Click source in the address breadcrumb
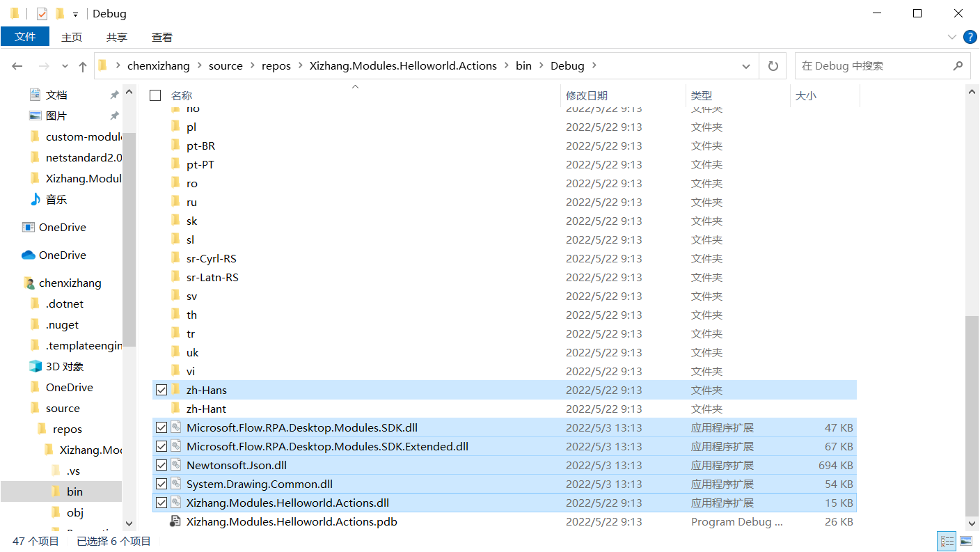Image resolution: width=980 pixels, height=552 pixels. [x=226, y=66]
